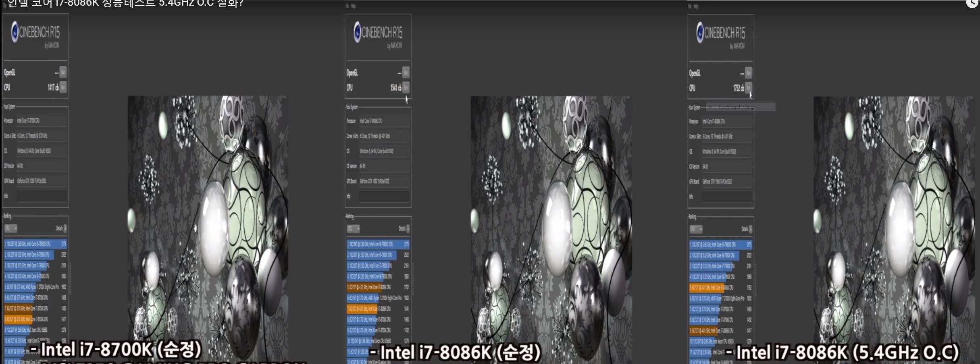Open the File menu in the right Cinebench window

(690, 6)
